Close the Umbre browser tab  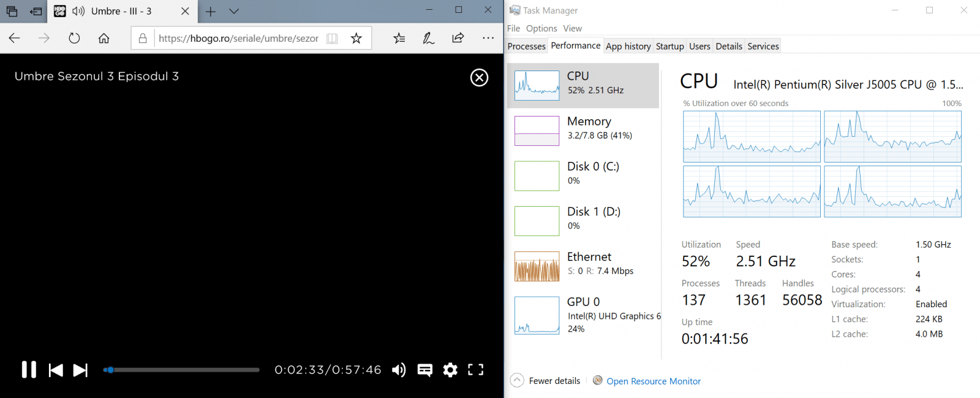point(185,11)
